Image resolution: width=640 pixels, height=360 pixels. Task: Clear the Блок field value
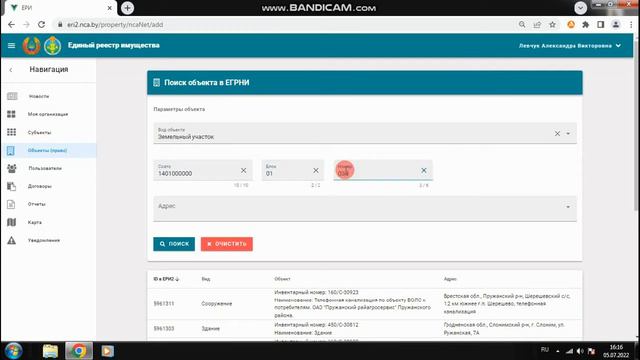316,170
